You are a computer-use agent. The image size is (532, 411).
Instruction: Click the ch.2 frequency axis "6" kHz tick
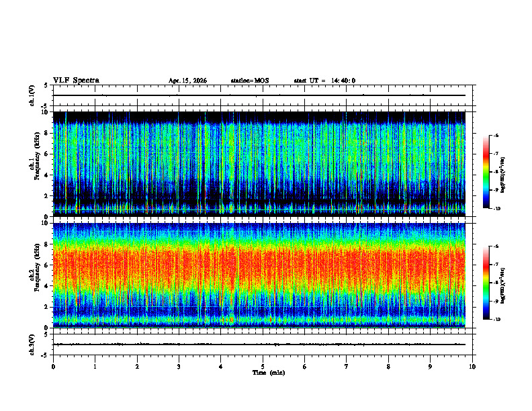tap(46, 265)
